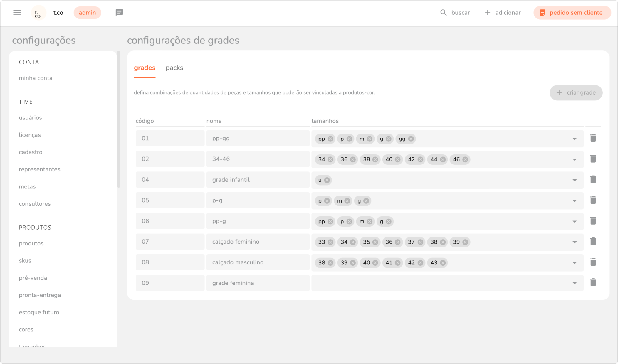The image size is (618, 364).
Task: Delete the calçado masculino grade via its trash icon
Action: [x=593, y=262]
